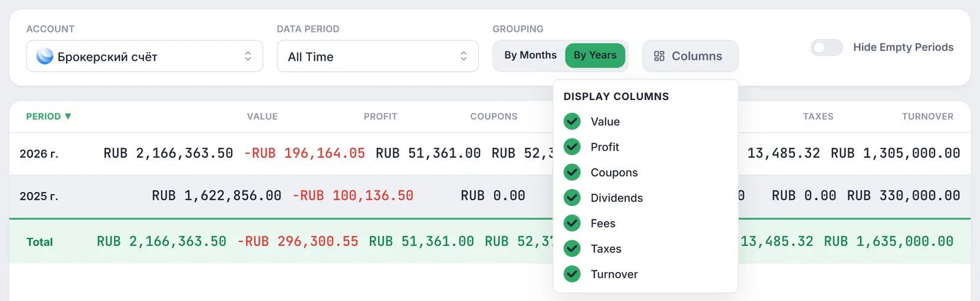980x301 pixels.
Task: Click the Account dropdown chevron arrows
Action: pos(247,56)
